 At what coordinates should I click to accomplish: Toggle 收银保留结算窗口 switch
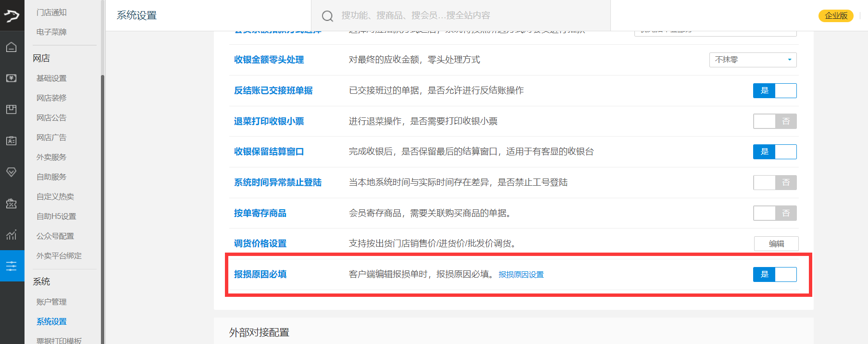775,152
